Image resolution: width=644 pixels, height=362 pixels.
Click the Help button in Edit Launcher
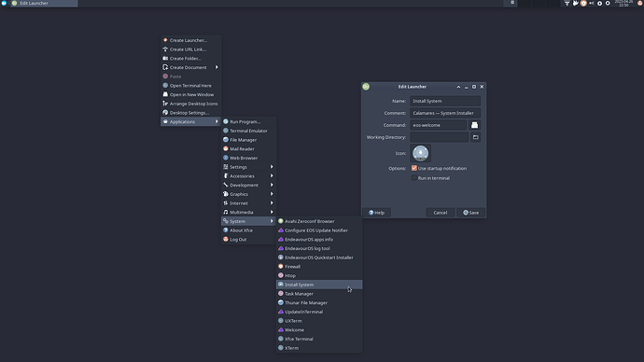(377, 213)
